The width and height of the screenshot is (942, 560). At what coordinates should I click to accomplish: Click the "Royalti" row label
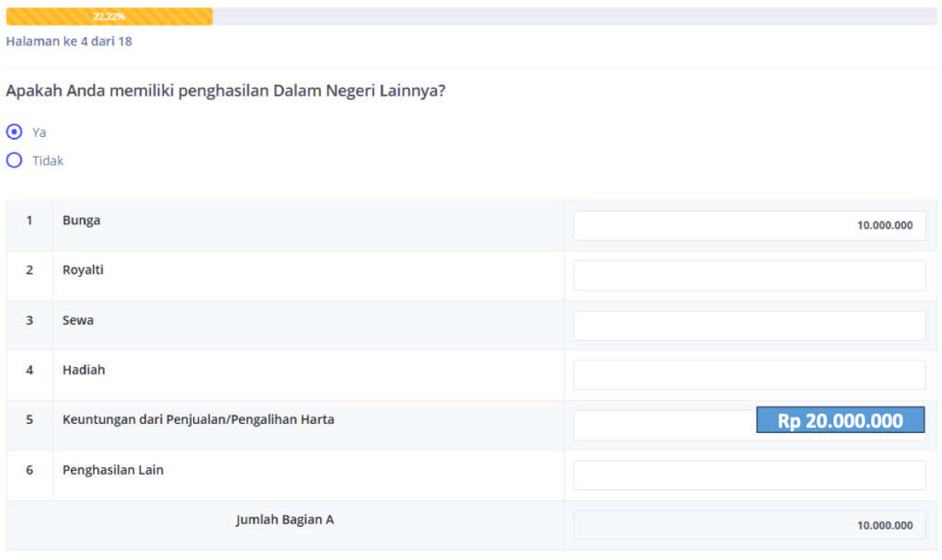pos(83,270)
